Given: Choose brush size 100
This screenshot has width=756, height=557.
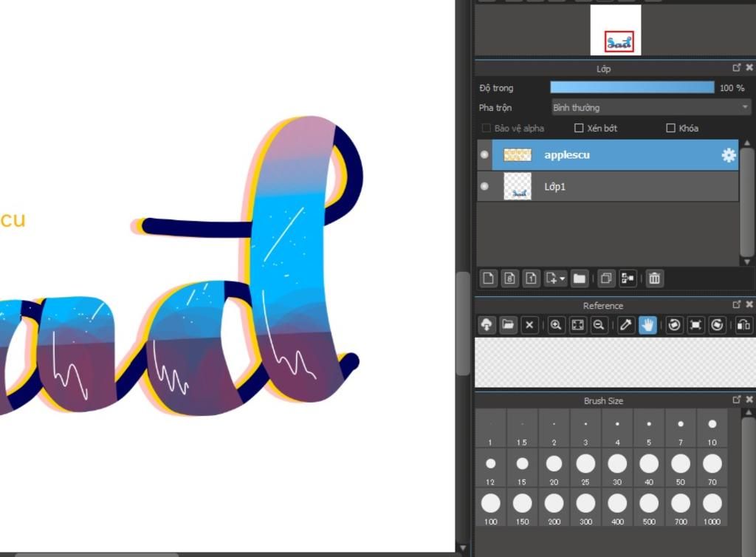Looking at the screenshot, I should tap(490, 507).
